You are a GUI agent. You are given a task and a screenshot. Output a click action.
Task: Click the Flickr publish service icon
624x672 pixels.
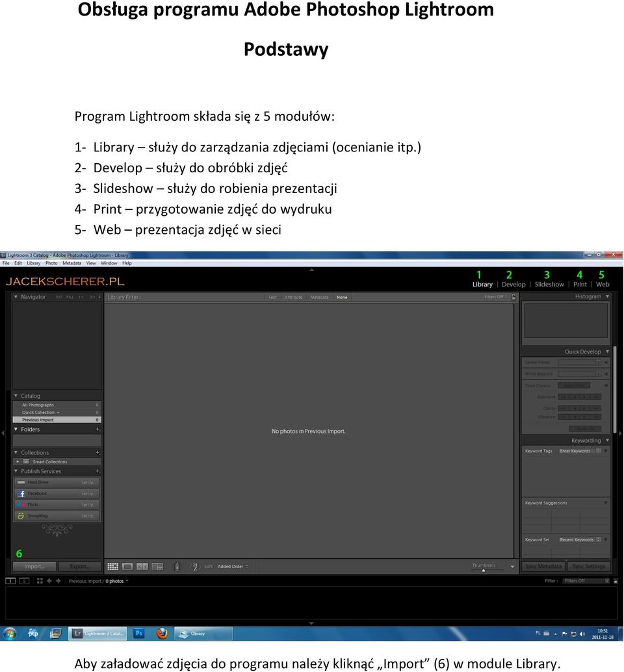[21, 505]
